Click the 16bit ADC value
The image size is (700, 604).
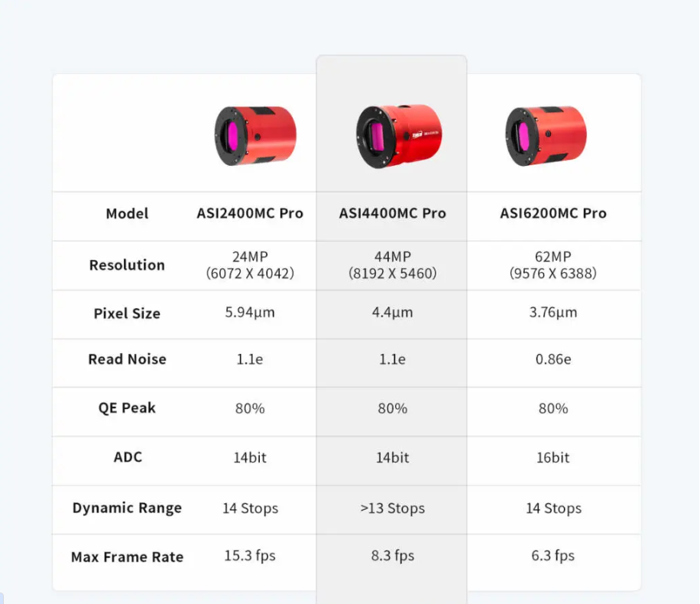pyautogui.click(x=553, y=458)
